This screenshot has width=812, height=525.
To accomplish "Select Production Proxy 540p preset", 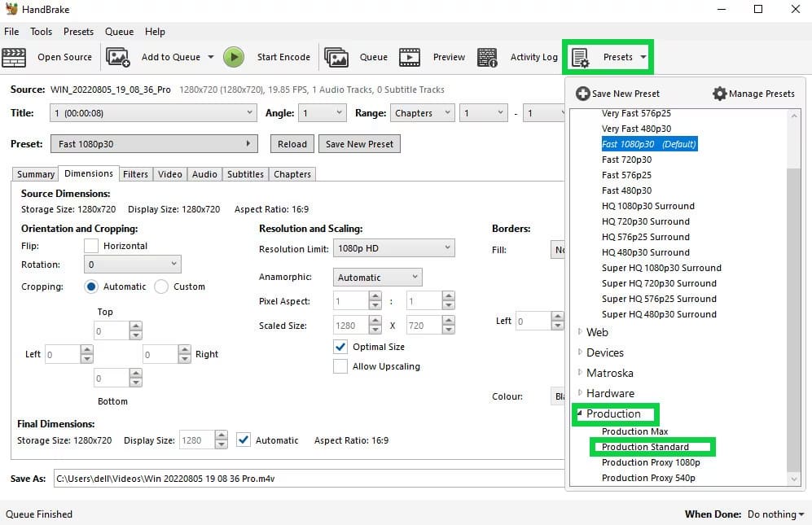I will click(x=648, y=478).
